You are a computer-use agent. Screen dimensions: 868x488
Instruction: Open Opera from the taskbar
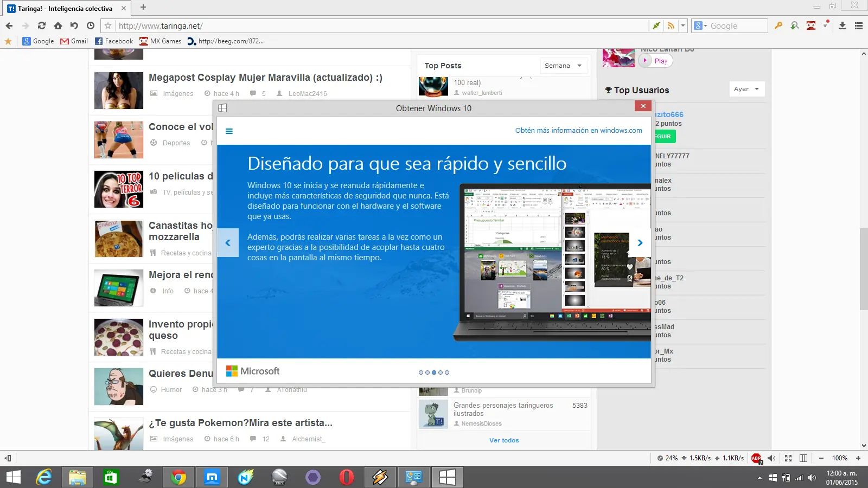(347, 477)
